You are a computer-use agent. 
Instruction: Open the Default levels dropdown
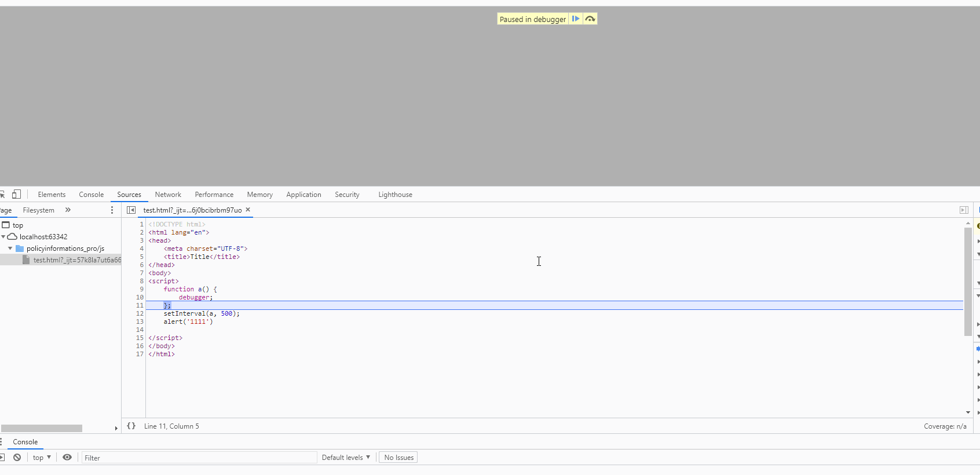pos(346,458)
